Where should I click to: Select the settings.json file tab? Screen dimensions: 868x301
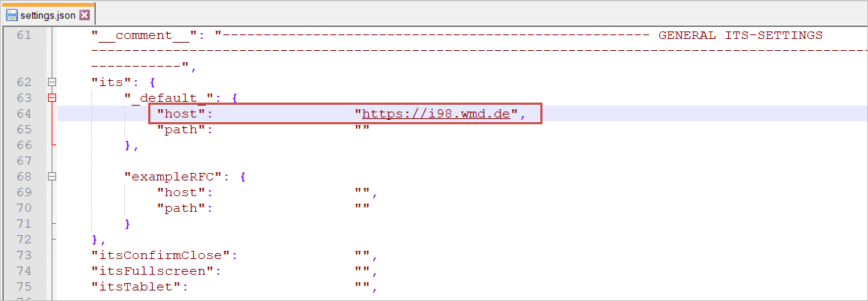[x=47, y=15]
